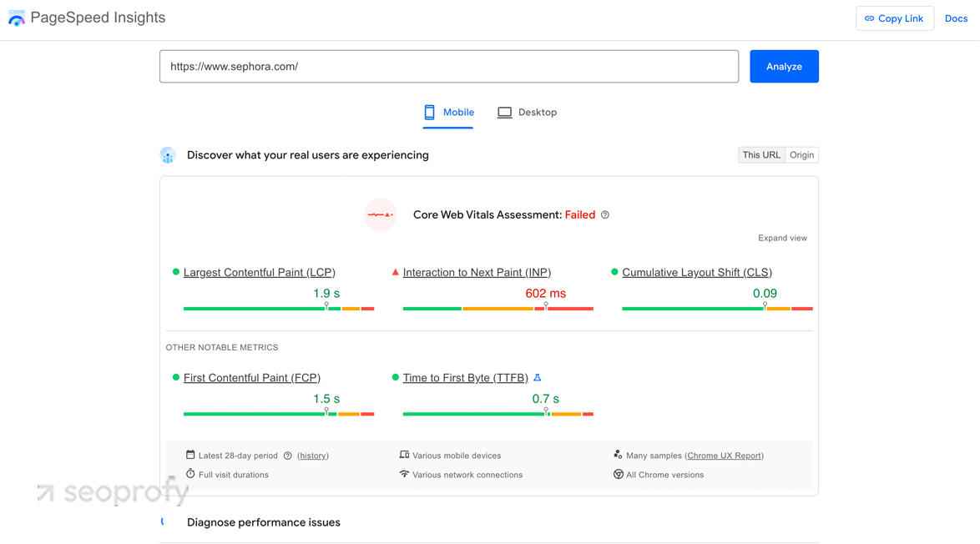The width and height of the screenshot is (980, 544).
Task: Click the PageSpeed Insights logo icon
Action: 16,18
